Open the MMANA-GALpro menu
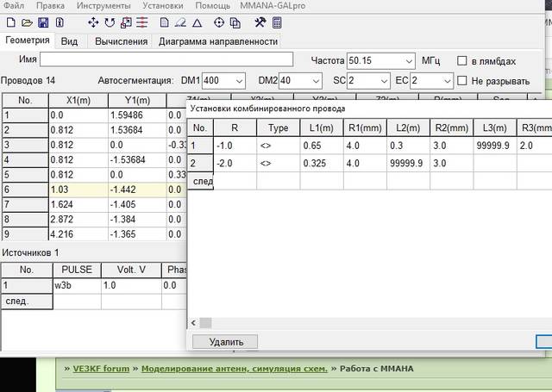 [273, 6]
